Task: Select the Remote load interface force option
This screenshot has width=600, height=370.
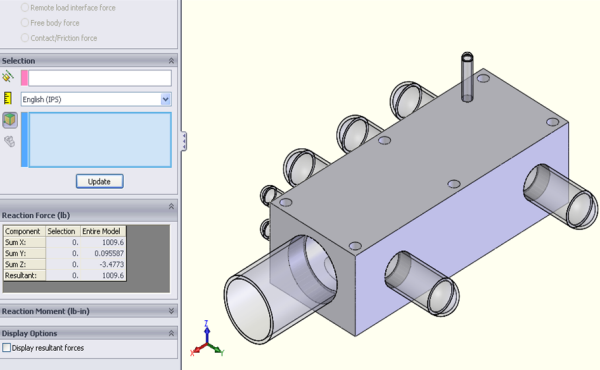Action: coord(25,8)
